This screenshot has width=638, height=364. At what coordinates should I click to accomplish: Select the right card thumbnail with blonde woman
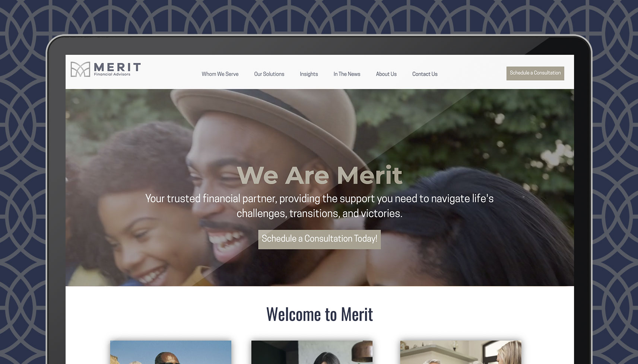[461, 352]
